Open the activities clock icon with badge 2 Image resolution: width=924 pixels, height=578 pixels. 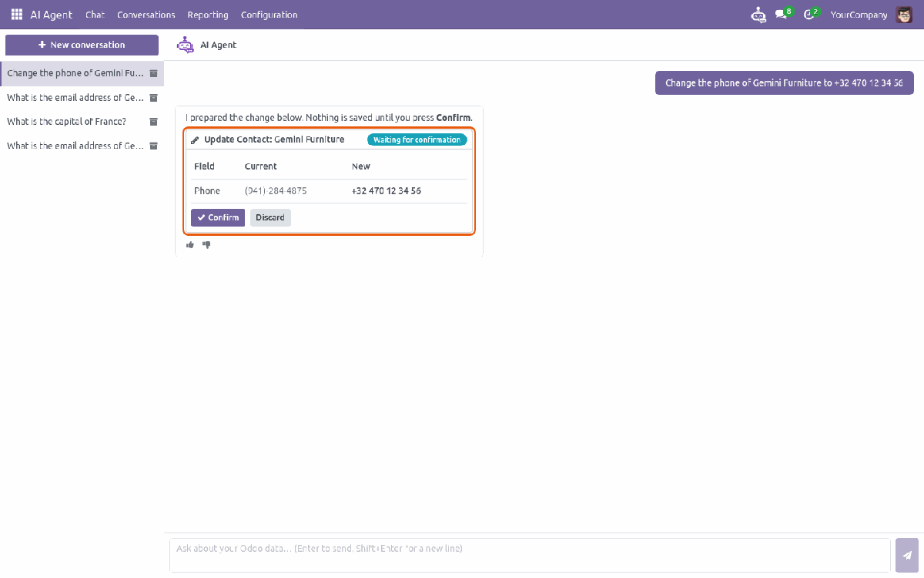tap(812, 14)
